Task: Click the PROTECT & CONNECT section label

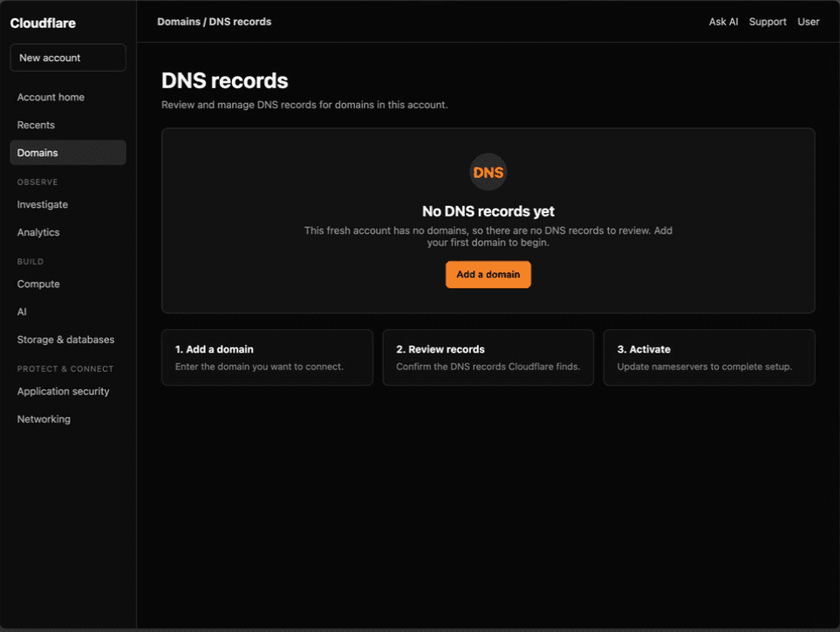Action: coord(65,368)
